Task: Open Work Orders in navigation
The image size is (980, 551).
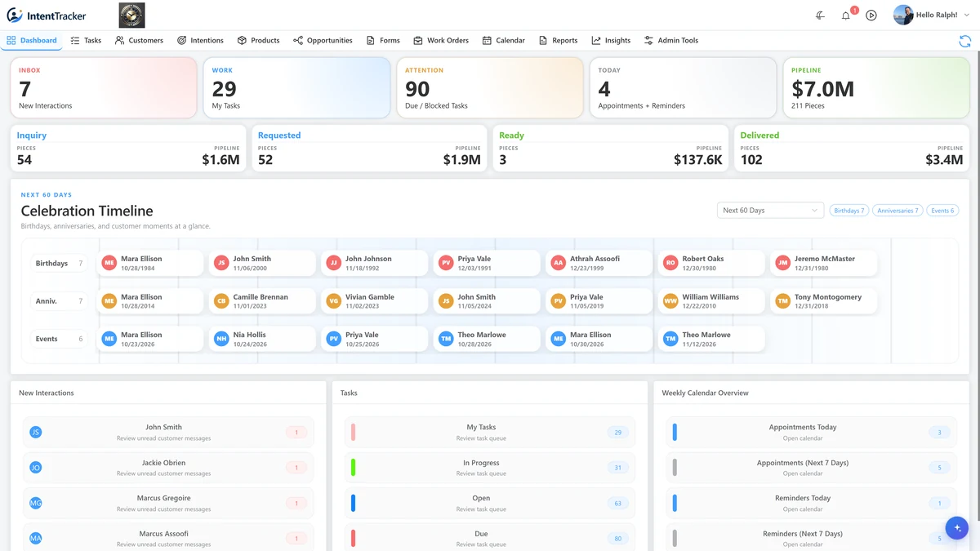Action: 441,40
